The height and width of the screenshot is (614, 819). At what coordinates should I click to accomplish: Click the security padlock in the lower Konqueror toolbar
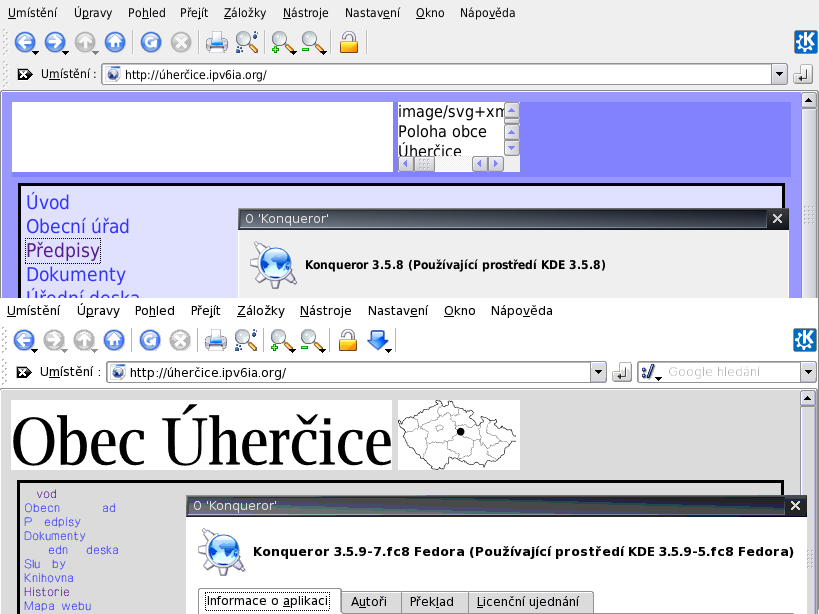coord(348,340)
